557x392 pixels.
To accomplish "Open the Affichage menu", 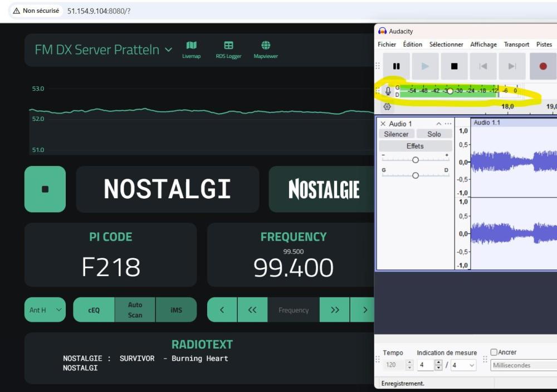I will pyautogui.click(x=483, y=45).
